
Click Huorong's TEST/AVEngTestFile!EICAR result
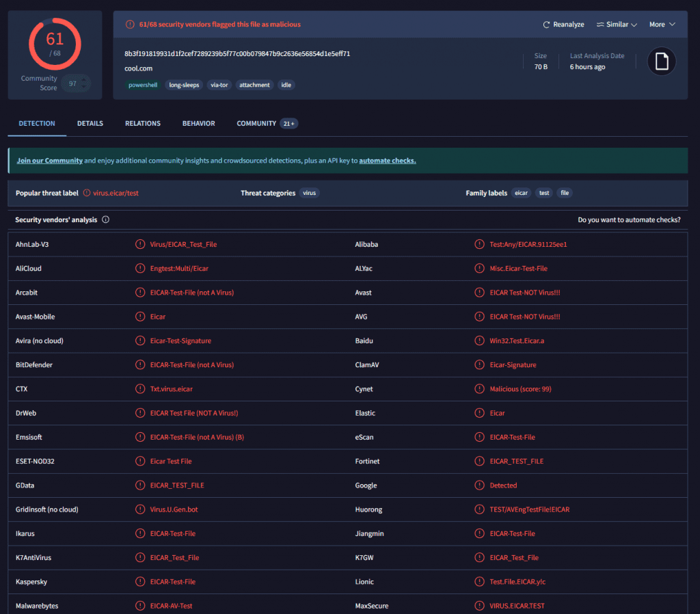click(530, 509)
